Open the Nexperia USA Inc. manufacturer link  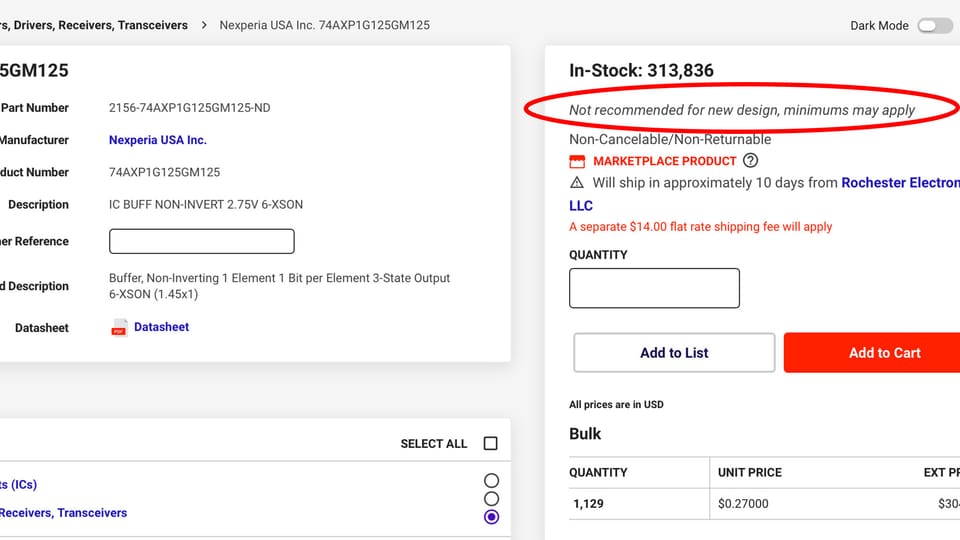pos(157,140)
